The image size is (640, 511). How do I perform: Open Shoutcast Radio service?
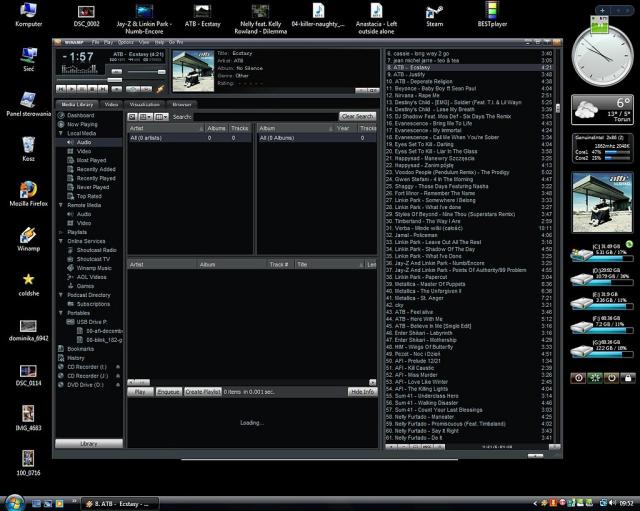click(96, 250)
